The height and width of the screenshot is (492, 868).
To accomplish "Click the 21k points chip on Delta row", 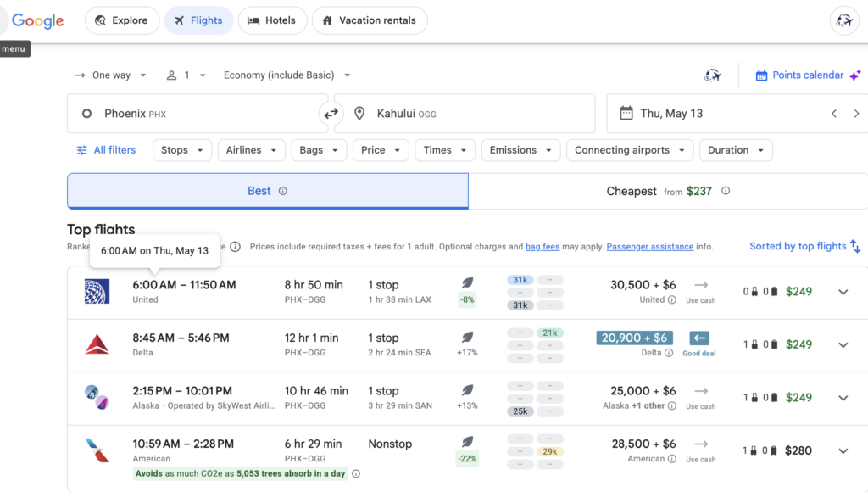I will pyautogui.click(x=549, y=333).
